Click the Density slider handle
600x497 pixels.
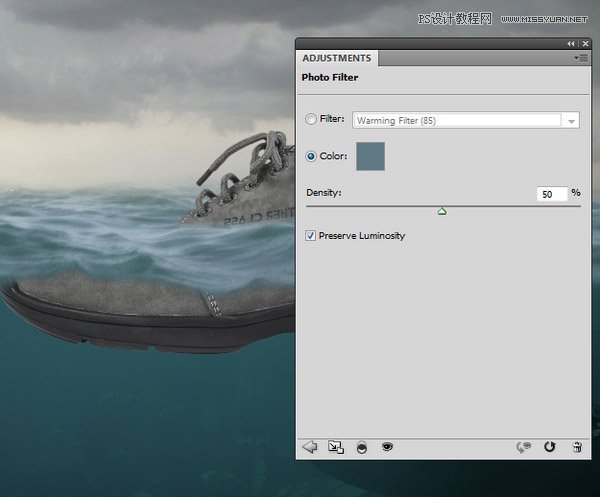tap(442, 210)
